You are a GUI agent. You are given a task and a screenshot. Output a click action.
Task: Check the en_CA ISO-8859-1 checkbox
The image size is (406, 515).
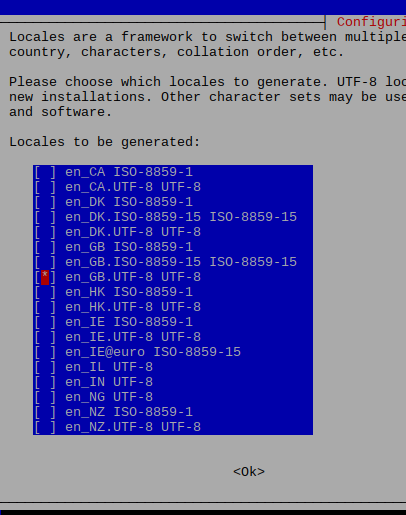(x=45, y=172)
